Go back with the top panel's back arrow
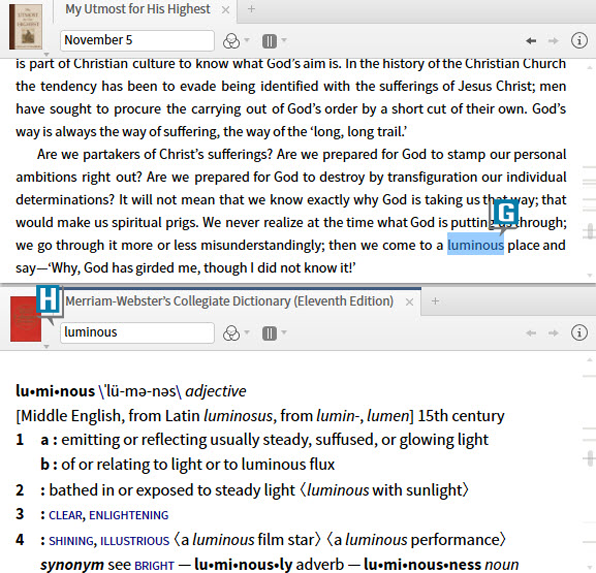The width and height of the screenshot is (596, 573). tap(531, 41)
